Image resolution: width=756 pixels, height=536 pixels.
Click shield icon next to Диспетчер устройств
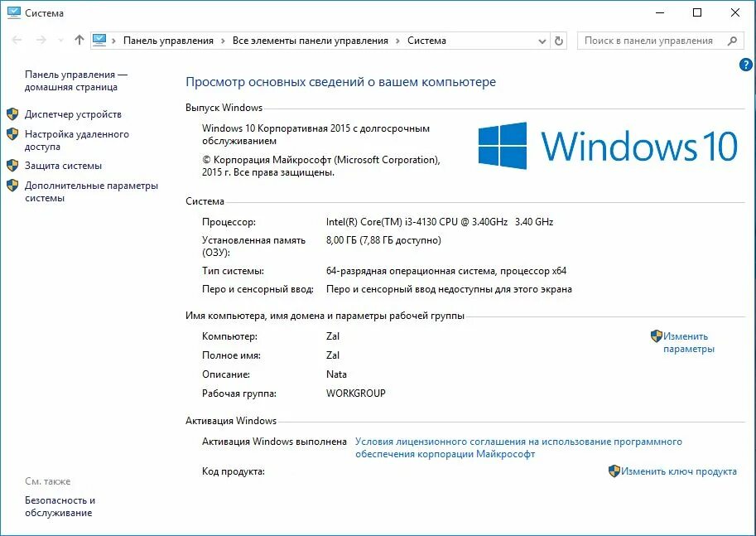[12, 113]
